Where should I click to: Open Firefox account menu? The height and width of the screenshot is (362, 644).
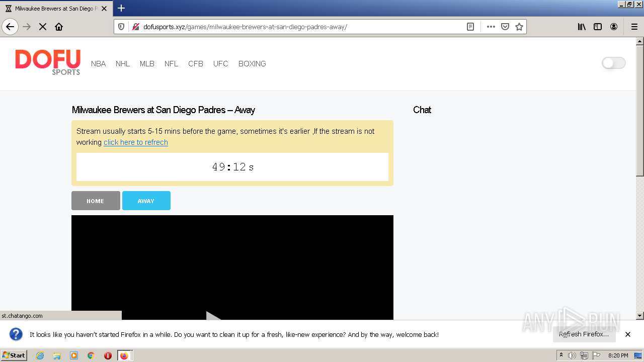pos(614,27)
